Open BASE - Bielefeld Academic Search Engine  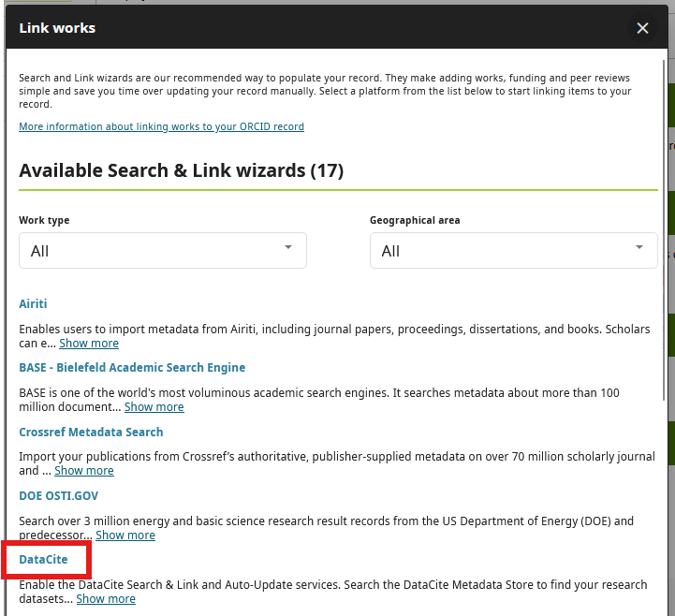click(x=132, y=368)
